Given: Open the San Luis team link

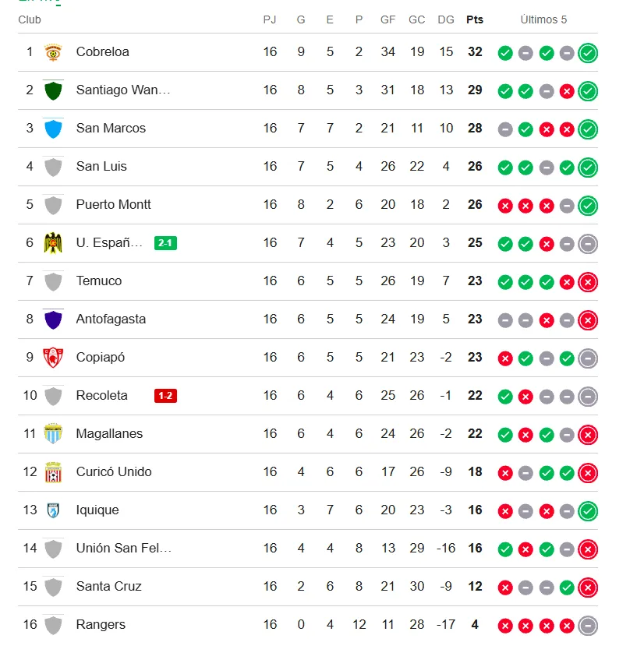Looking at the screenshot, I should pyautogui.click(x=101, y=166).
